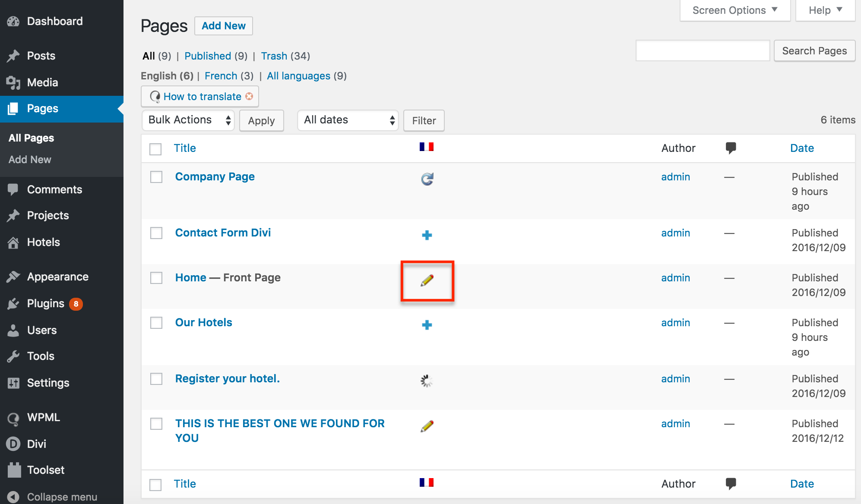Show All languages filter

point(298,76)
